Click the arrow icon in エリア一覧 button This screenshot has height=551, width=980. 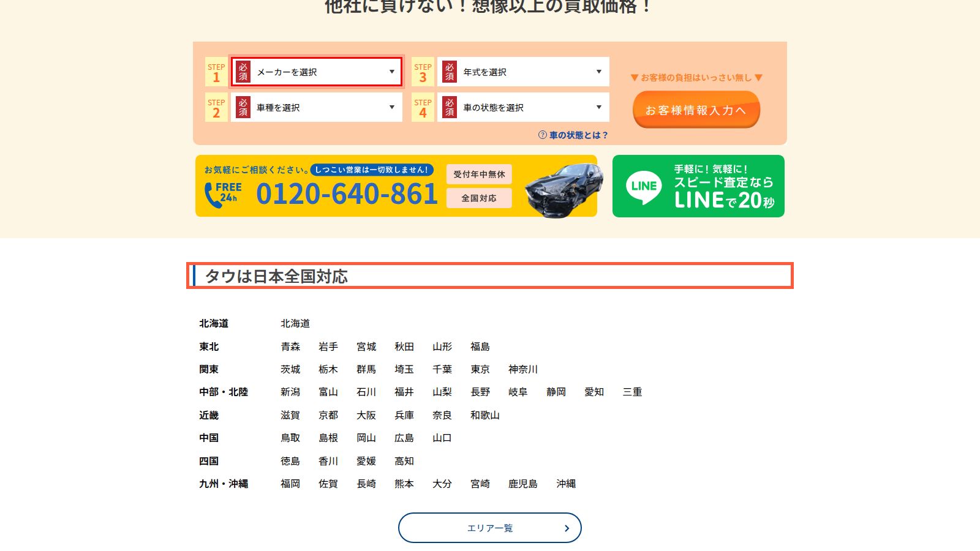(567, 528)
